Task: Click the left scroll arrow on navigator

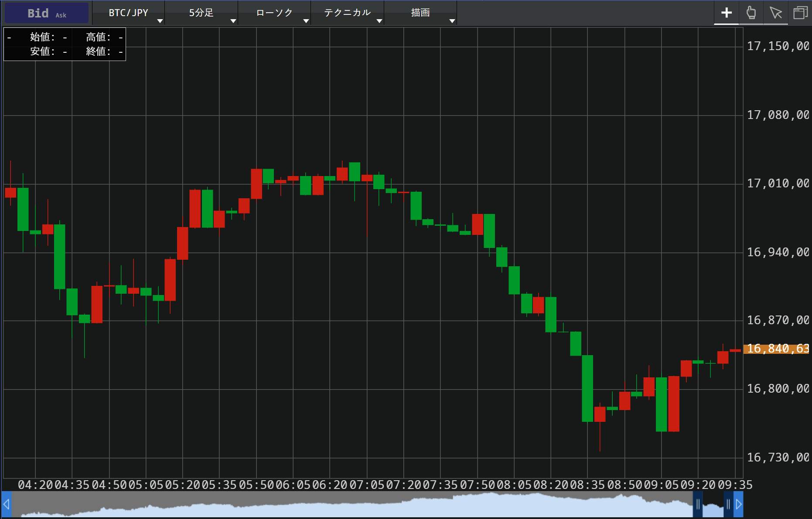Action: pos(7,504)
